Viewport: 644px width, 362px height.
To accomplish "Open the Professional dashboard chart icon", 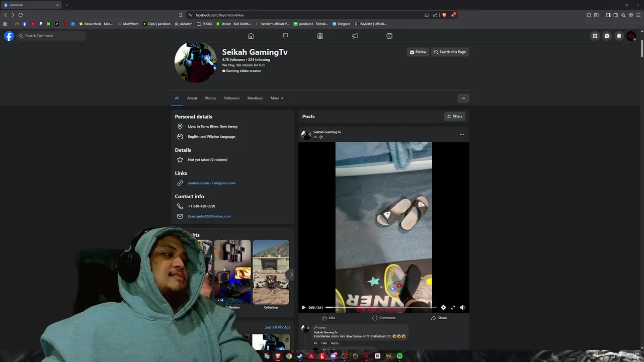I will coord(320,36).
